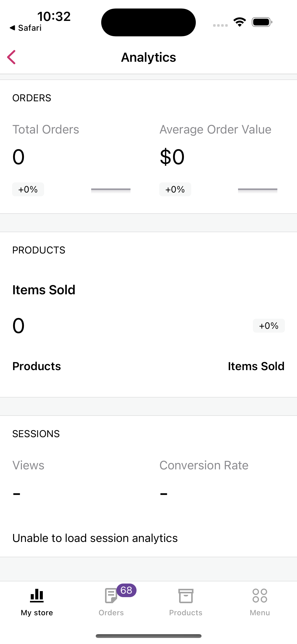Open the Products box icon

(186, 596)
